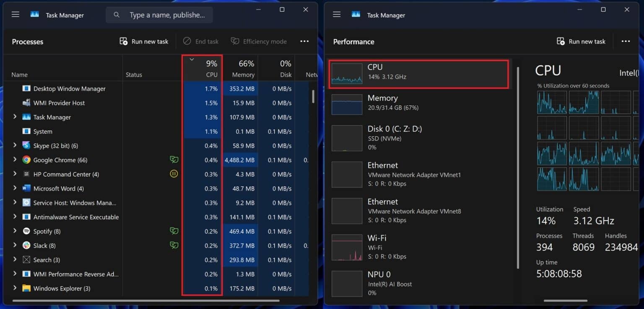644x309 pixels.
Task: Open three-dot more options in Processes window
Action: (x=304, y=41)
